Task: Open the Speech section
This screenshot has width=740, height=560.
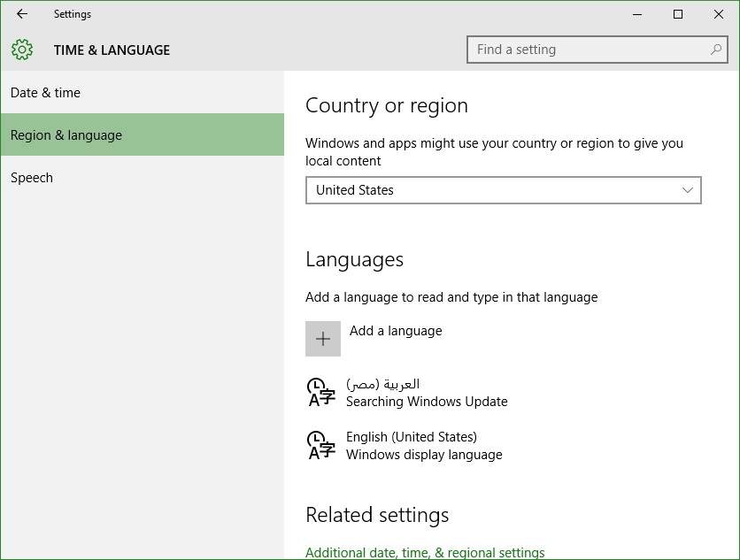Action: (x=143, y=178)
